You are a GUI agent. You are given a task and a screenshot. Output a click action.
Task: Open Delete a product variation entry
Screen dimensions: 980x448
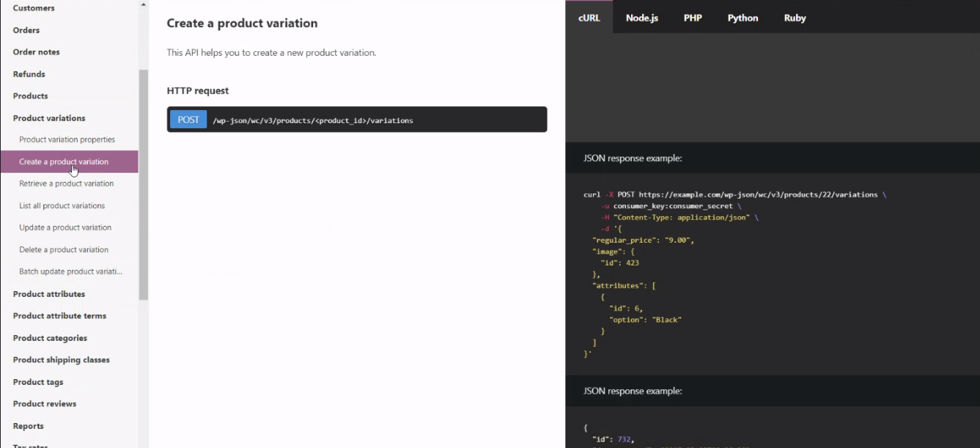[x=64, y=249]
